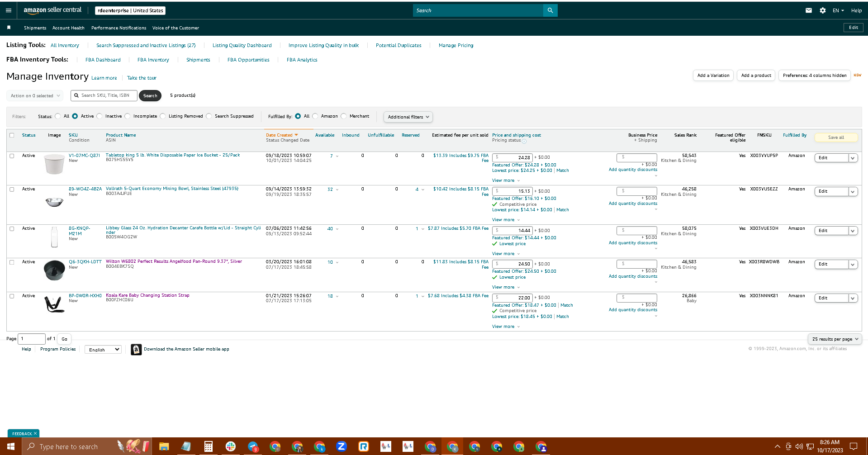Open the English language selector in footer
The height and width of the screenshot is (455, 868).
[103, 350]
